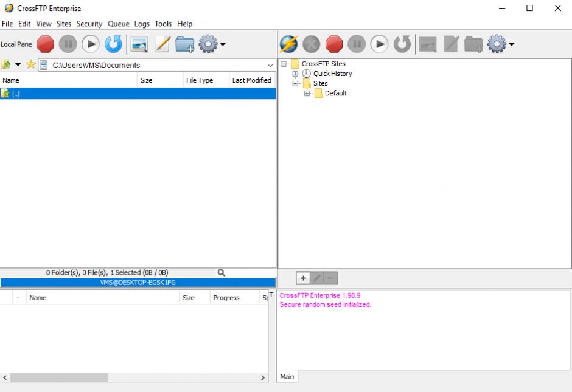Click the queue scrollbar left arrow

5,378
